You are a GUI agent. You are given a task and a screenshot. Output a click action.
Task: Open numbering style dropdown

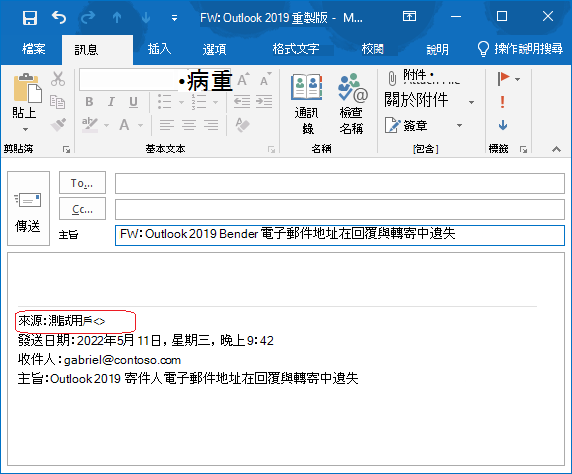pyautogui.click(x=216, y=102)
